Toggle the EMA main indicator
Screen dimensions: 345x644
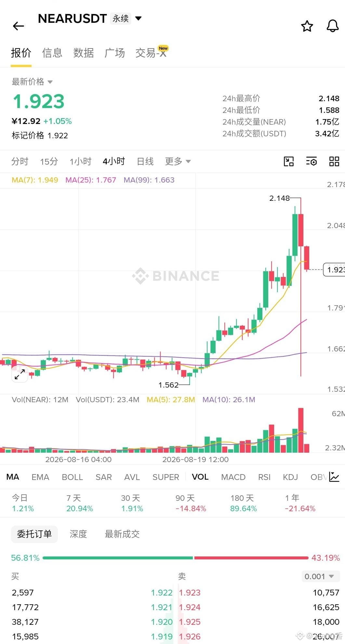click(x=40, y=477)
